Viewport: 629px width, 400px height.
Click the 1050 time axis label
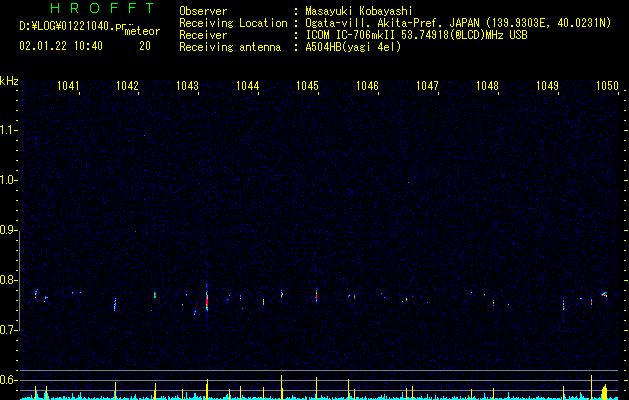(607, 85)
